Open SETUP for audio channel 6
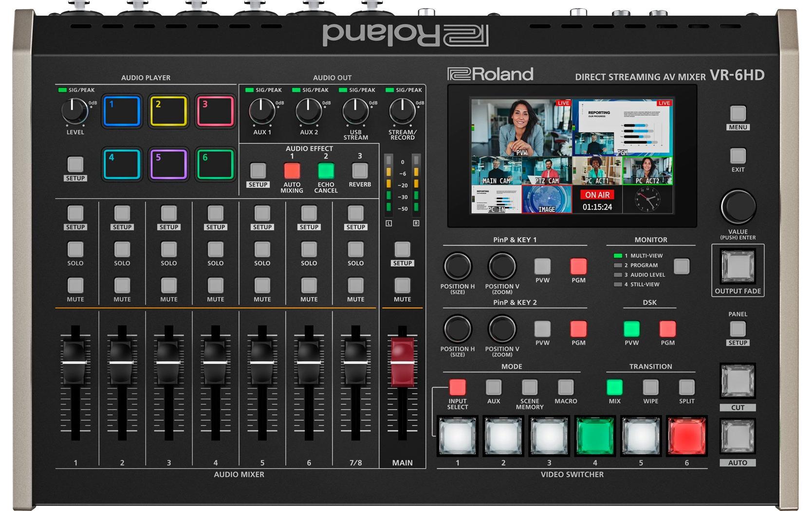 point(309,213)
